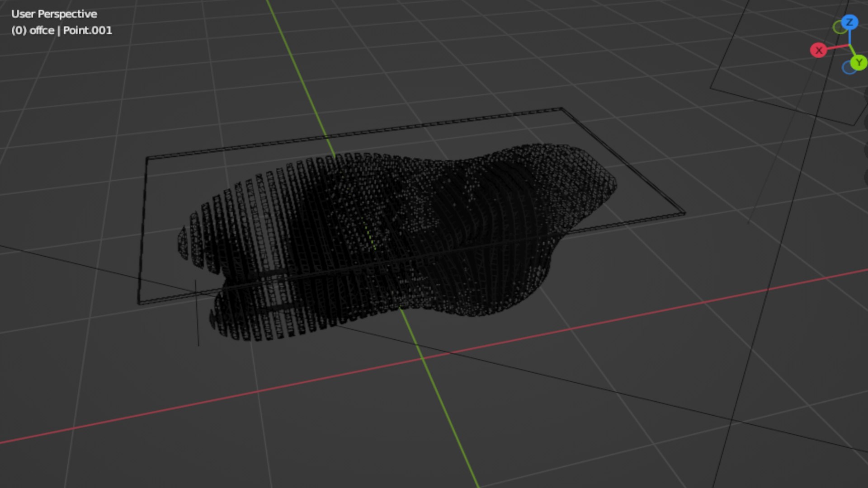Toggle camera view button at right edge
The width and height of the screenshot is (868, 488).
tap(866, 150)
